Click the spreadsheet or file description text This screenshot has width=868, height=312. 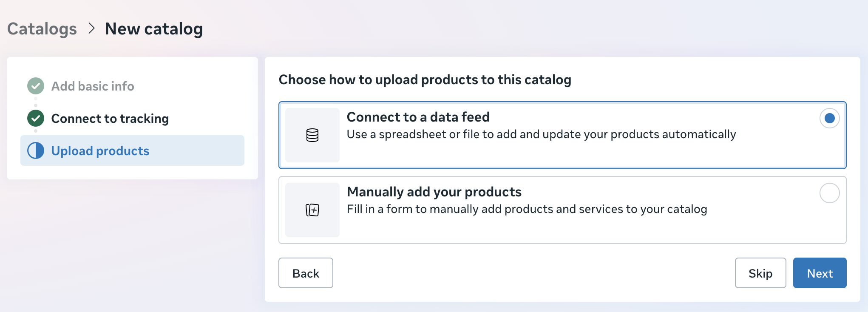[x=541, y=134]
